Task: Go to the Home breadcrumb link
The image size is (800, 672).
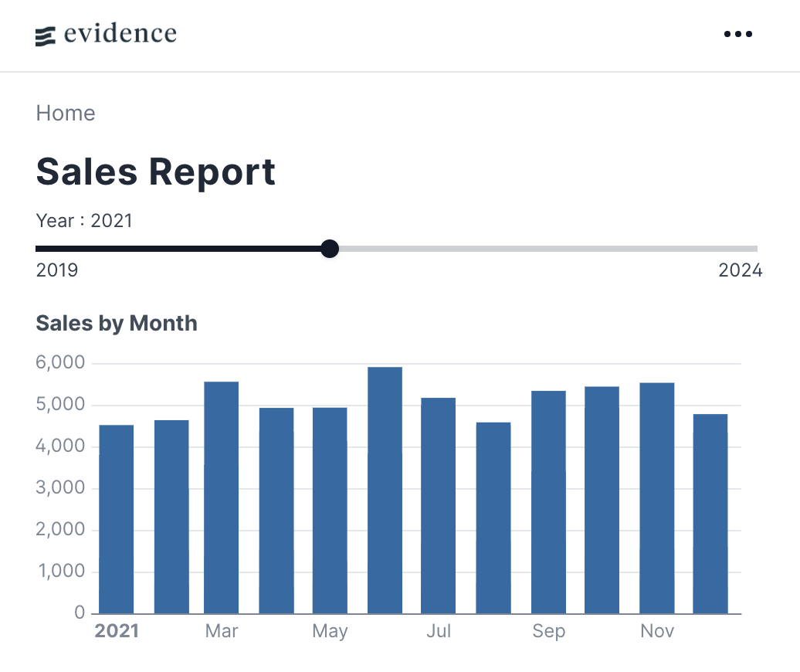Action: click(66, 113)
